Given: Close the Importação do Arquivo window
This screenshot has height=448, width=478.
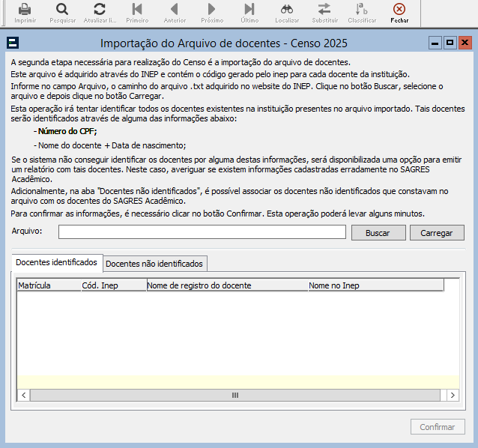Looking at the screenshot, I should [x=465, y=43].
